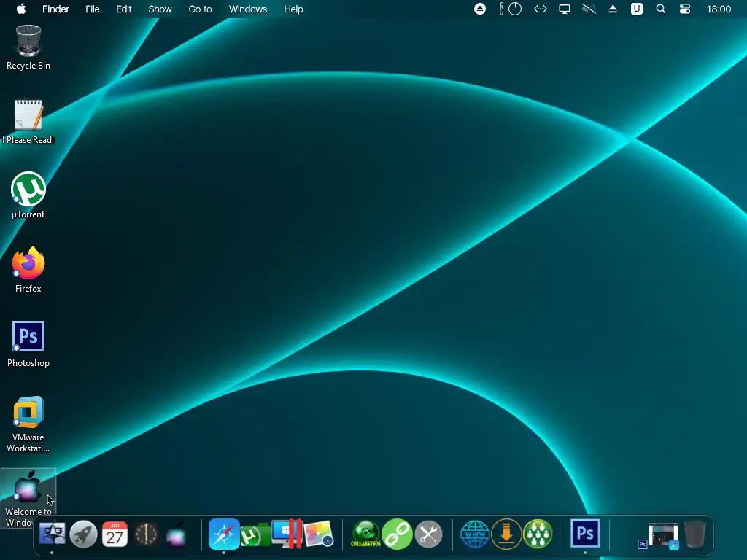Click the blue WWW globe dock icon

(x=475, y=534)
